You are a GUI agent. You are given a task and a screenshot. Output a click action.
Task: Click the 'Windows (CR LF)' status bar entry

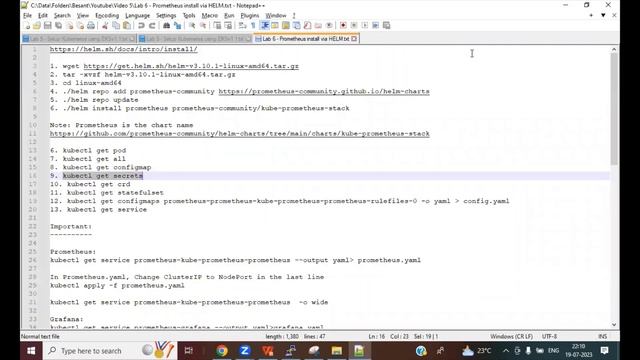point(511,337)
